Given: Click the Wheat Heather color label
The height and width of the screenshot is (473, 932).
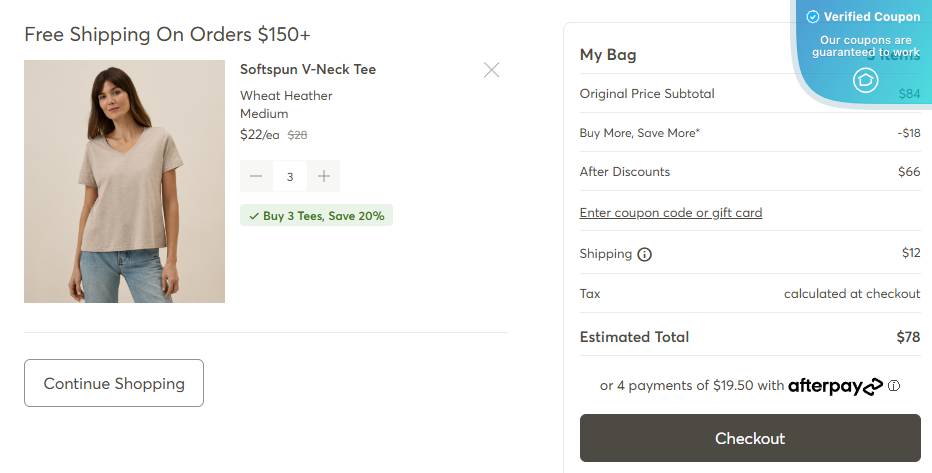Looking at the screenshot, I should 286,96.
